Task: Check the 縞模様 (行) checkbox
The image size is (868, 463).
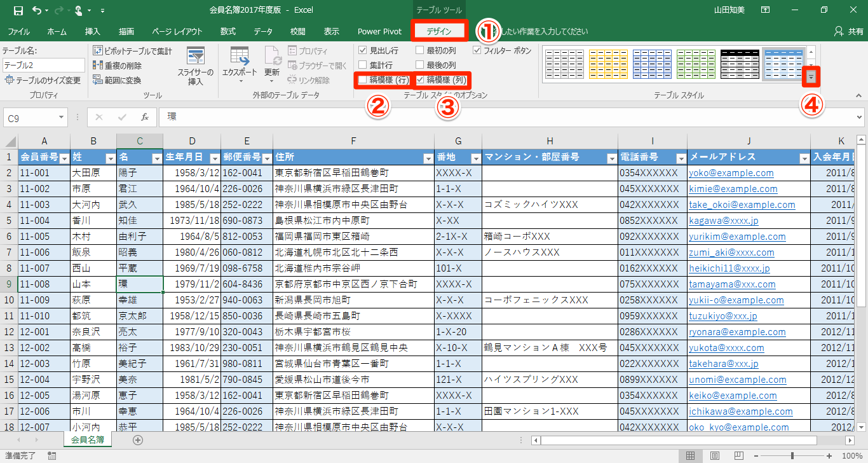Action: [362, 80]
